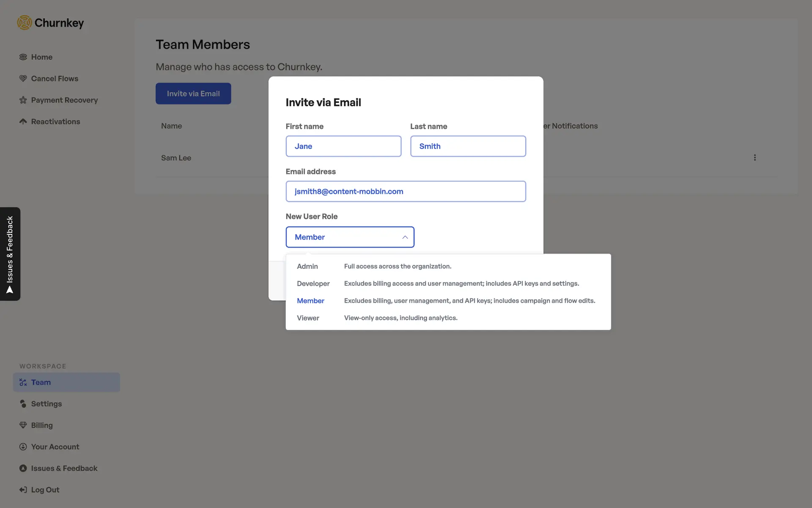
Task: Click into the Email address field
Action: [406, 191]
